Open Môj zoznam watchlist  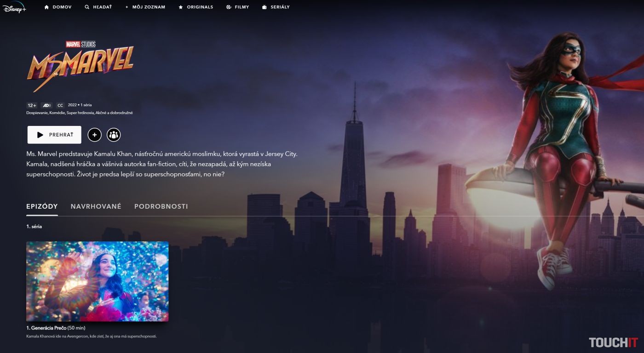click(x=145, y=7)
